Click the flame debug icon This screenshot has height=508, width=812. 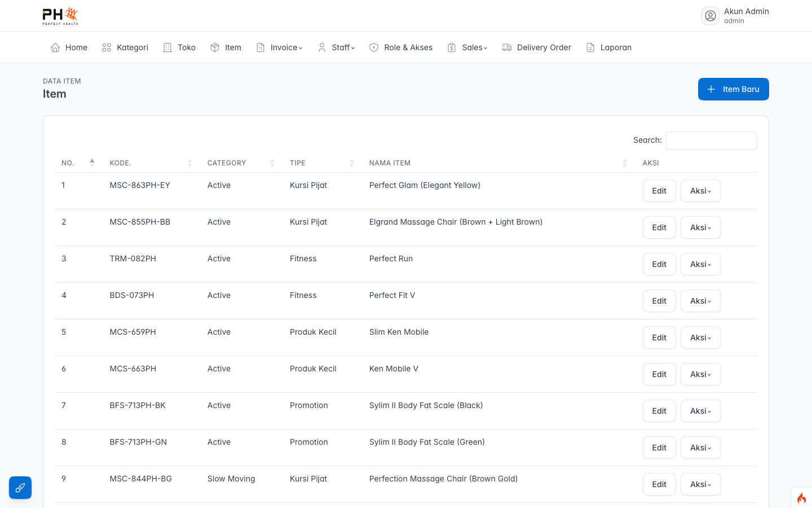(x=801, y=498)
